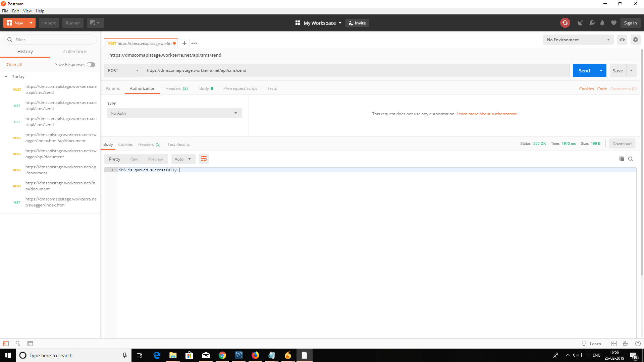Click Clear all history link
Image resolution: width=644 pixels, height=362 pixels.
tap(14, 65)
